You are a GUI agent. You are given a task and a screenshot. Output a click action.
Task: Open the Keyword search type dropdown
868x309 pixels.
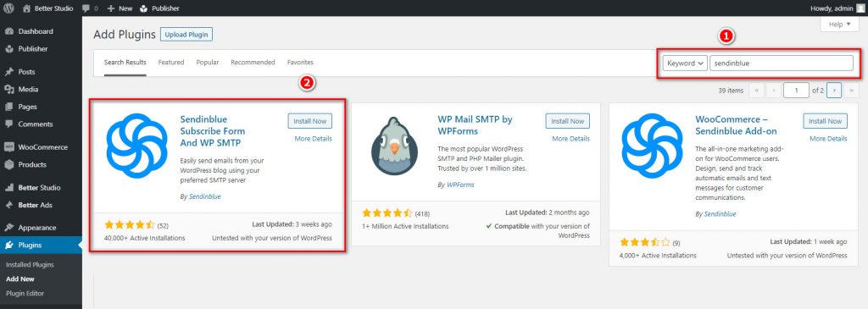(685, 63)
